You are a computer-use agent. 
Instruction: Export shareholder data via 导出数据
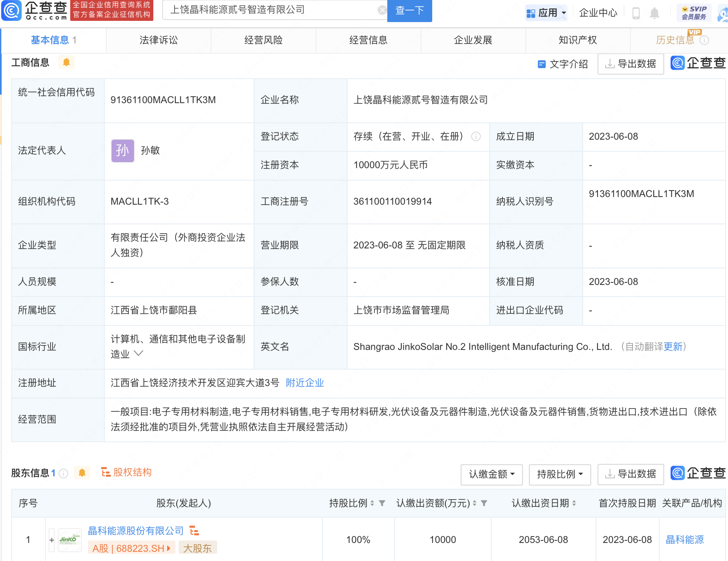(x=630, y=474)
